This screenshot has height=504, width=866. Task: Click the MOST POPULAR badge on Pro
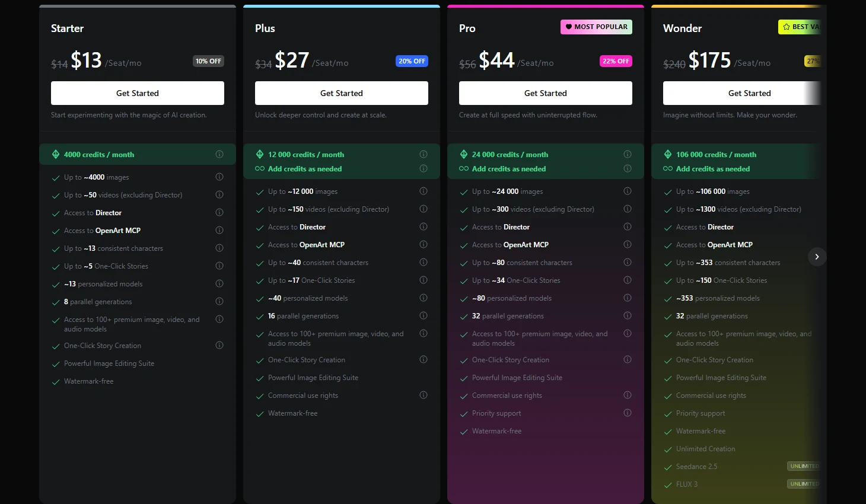click(x=596, y=27)
